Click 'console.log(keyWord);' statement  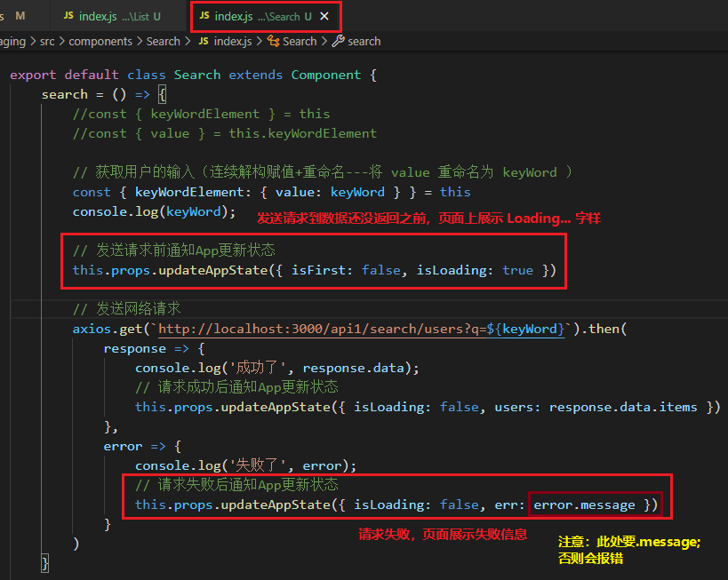[x=154, y=211]
